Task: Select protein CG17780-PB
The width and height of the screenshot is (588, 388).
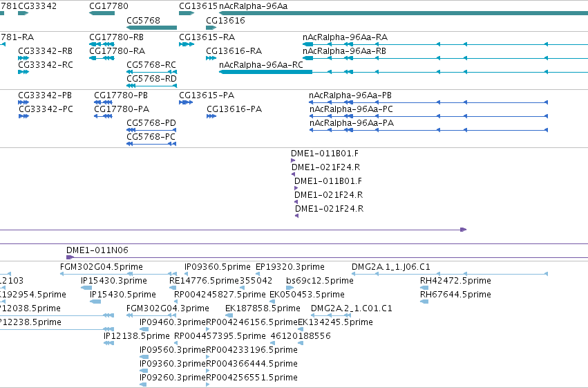Action: point(121,95)
